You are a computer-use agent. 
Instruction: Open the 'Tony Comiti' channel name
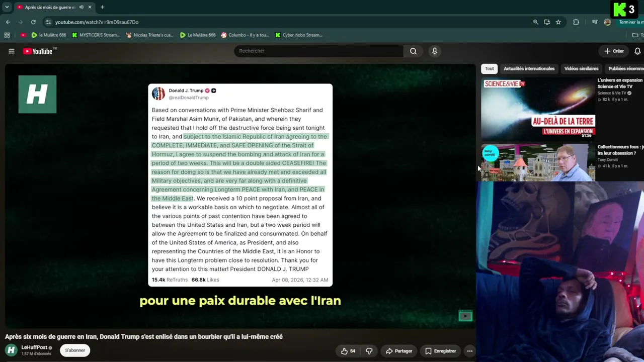(608, 160)
